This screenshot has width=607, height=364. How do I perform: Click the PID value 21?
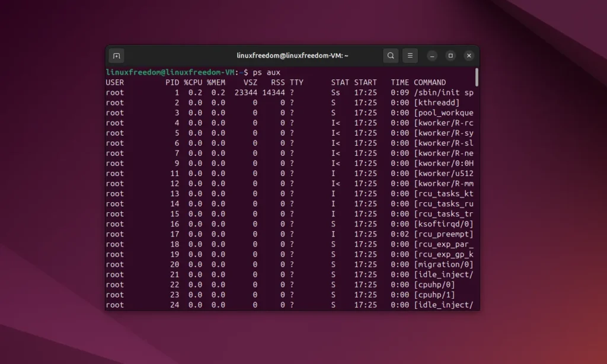(x=175, y=274)
